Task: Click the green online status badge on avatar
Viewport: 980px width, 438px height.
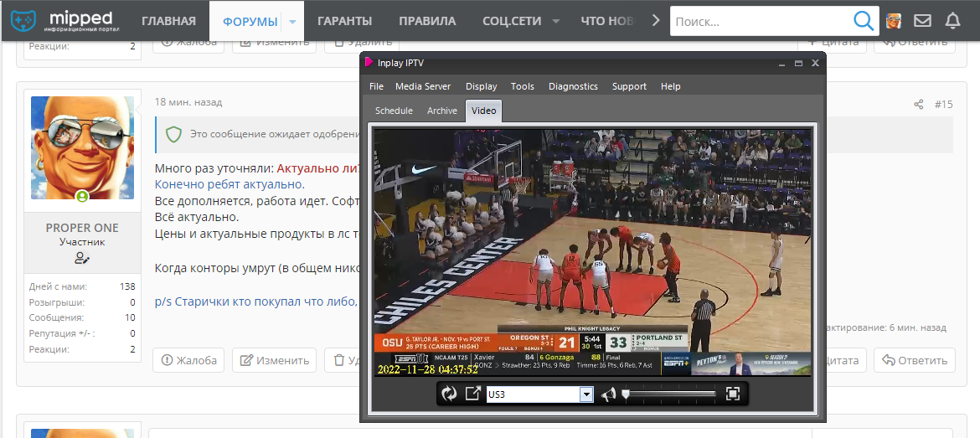Action: (82, 197)
